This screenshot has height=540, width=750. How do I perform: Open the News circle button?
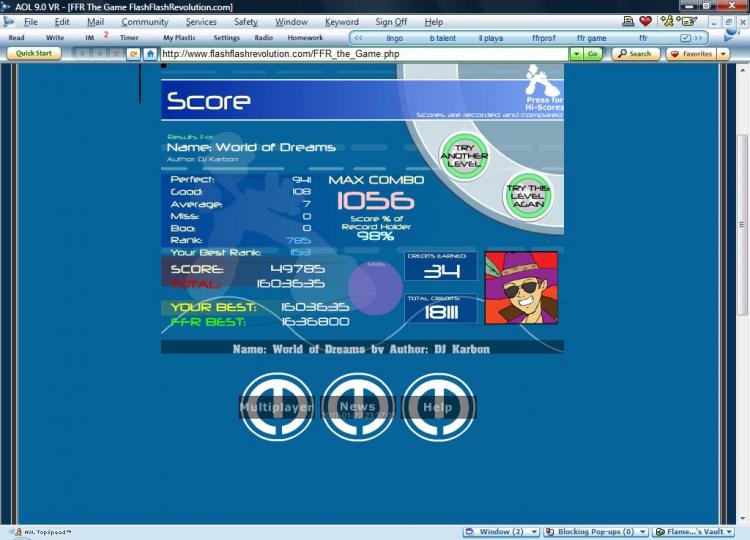[x=357, y=407]
